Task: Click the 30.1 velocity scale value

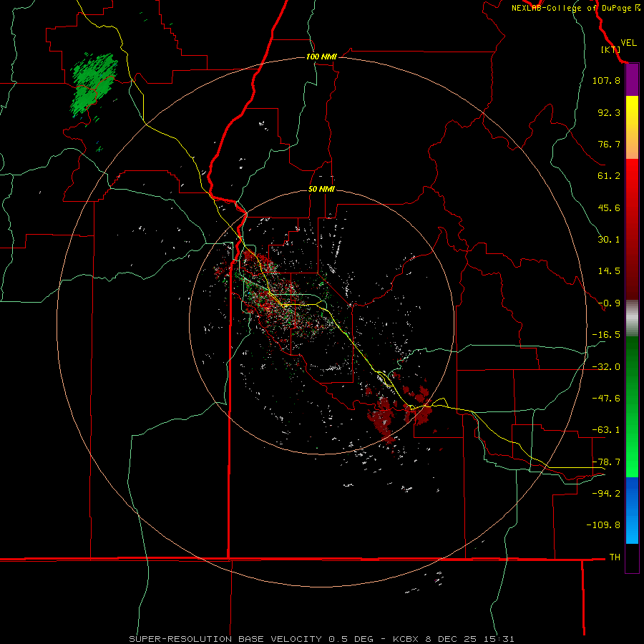Action: pos(609,240)
